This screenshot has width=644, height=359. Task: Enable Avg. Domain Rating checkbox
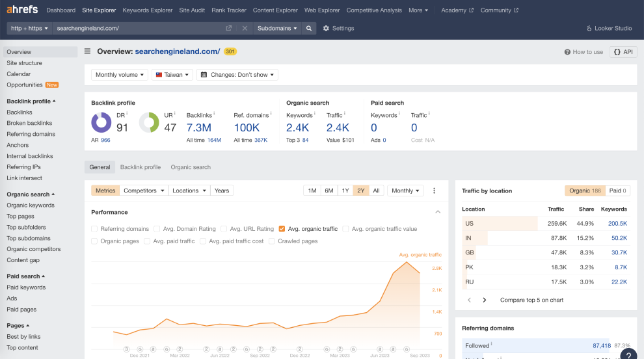pos(157,229)
